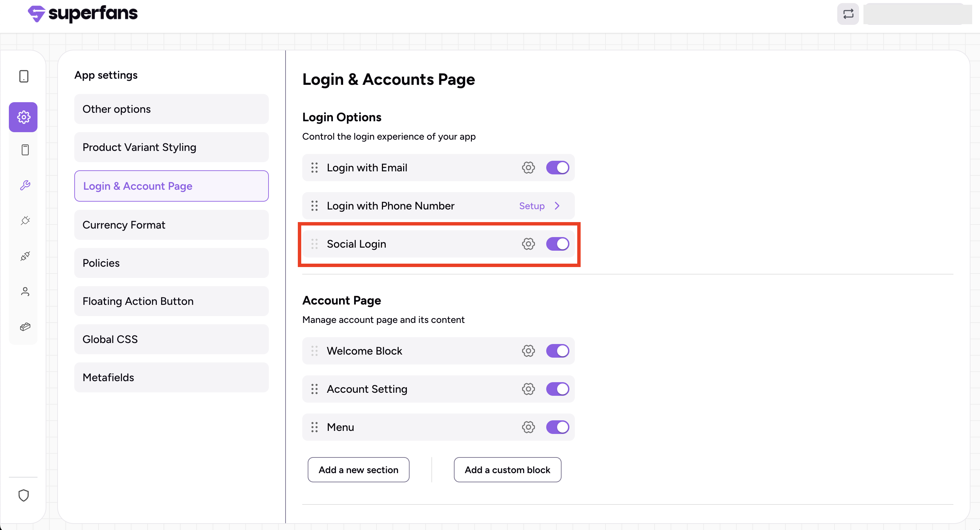Turn off the Social Login toggle
Viewport: 980px width, 530px height.
[x=557, y=244]
